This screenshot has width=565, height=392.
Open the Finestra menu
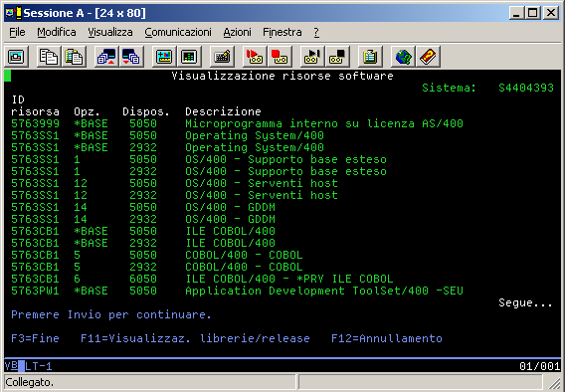(282, 32)
